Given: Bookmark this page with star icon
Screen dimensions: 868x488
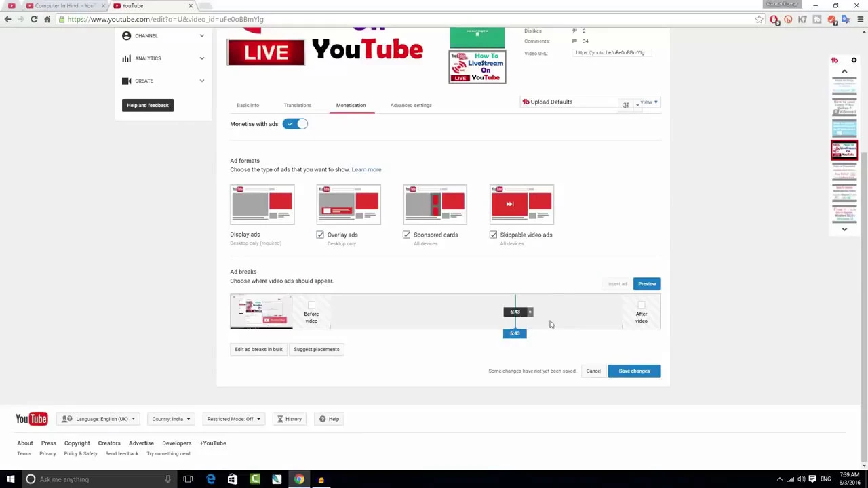Looking at the screenshot, I should point(759,20).
